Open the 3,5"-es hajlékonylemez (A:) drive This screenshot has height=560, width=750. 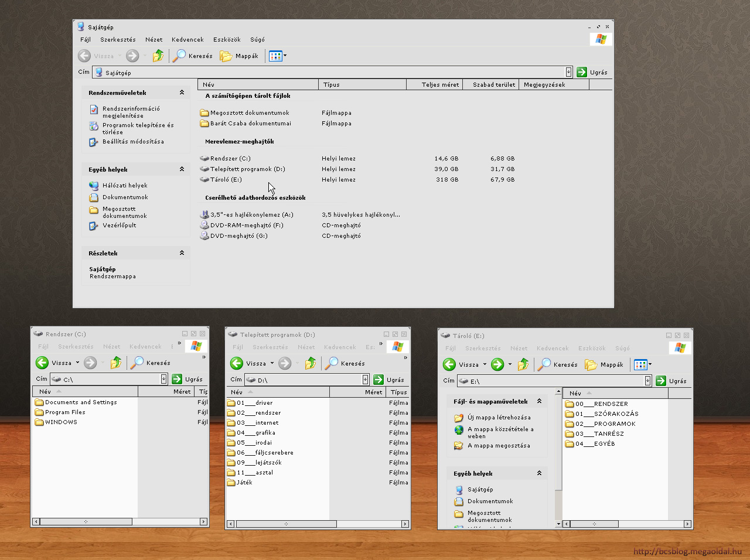pos(251,214)
